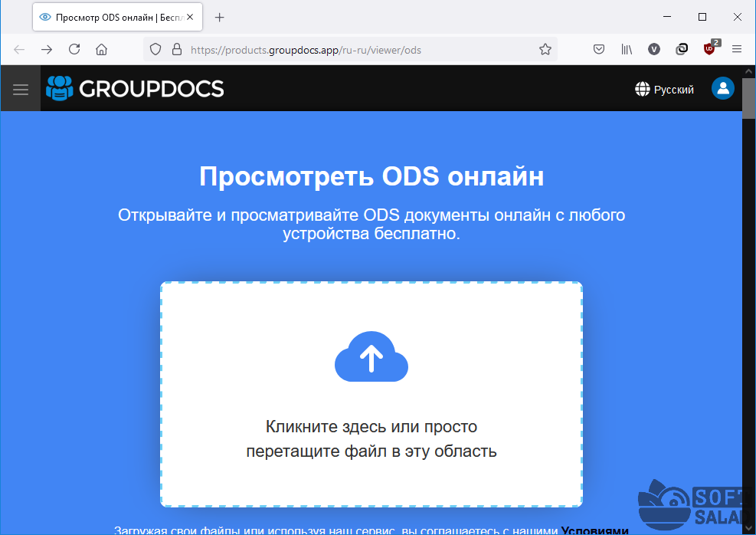Click the GroupDocs logo

(x=135, y=88)
